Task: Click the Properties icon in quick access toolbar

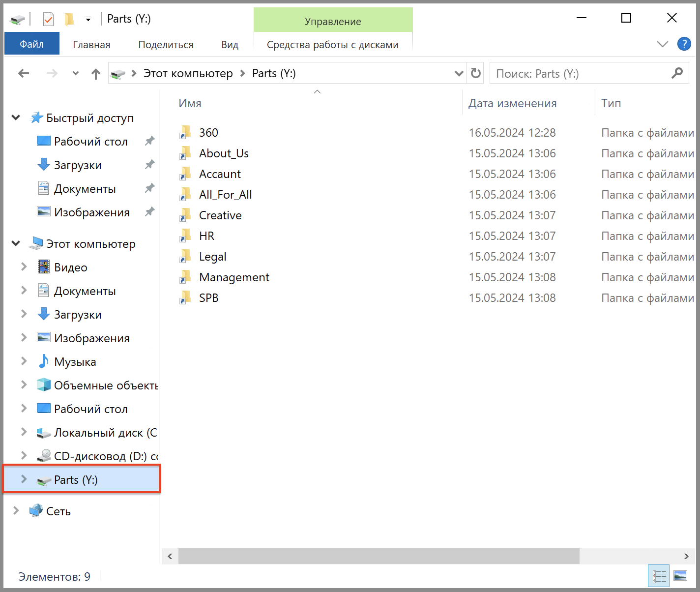Action: point(48,19)
